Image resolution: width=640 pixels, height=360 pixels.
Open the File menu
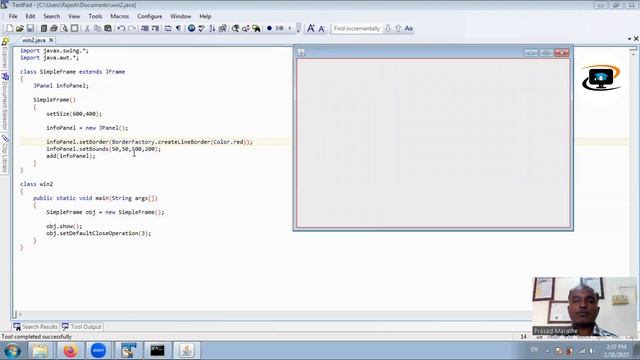[13, 16]
